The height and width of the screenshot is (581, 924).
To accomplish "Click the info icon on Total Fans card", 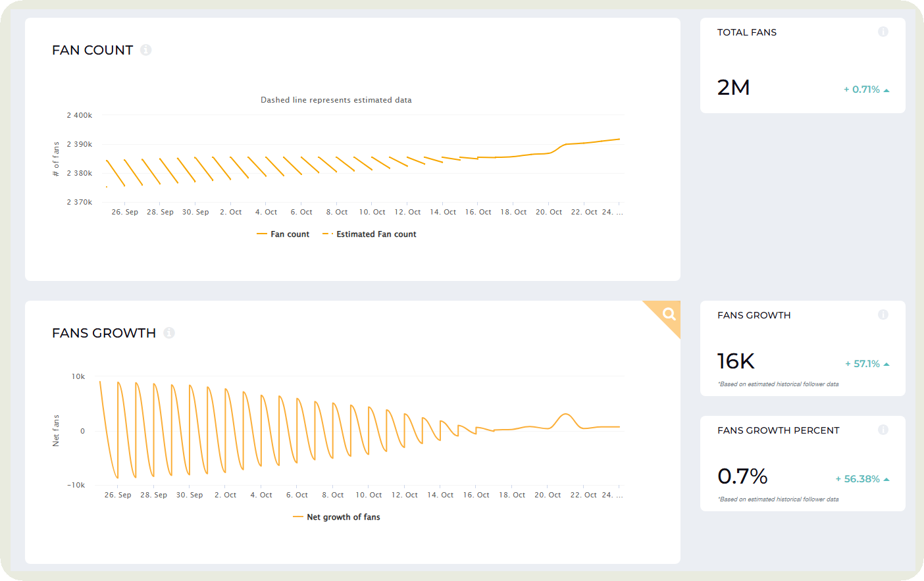I will 883,31.
